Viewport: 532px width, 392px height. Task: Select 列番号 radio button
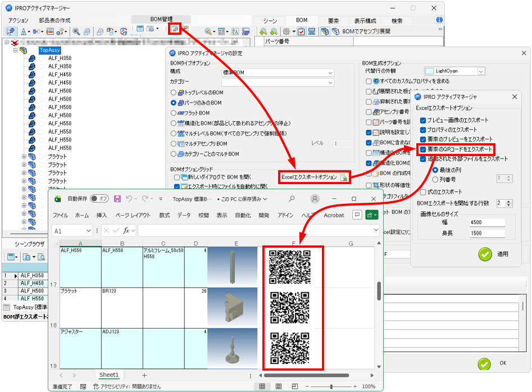(435, 179)
